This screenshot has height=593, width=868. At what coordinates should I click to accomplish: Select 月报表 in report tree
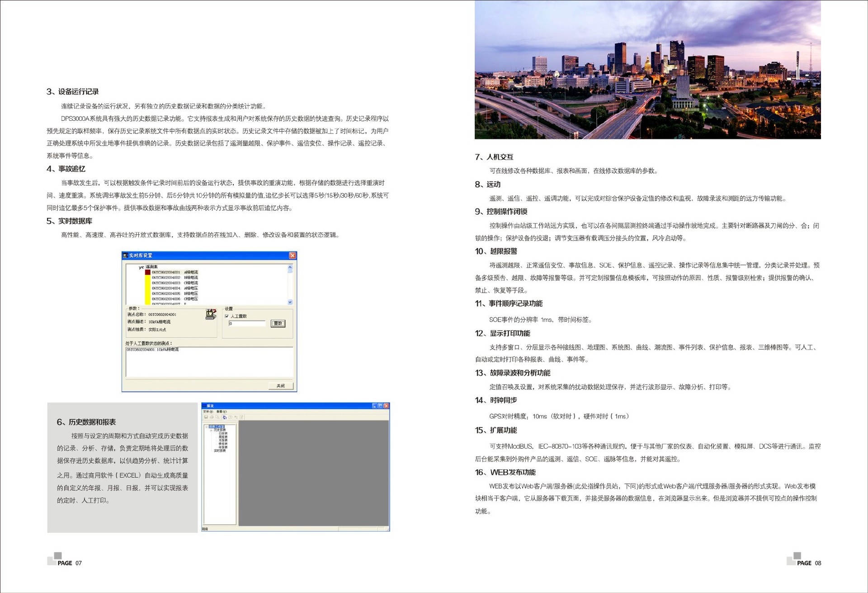pyautogui.click(x=223, y=440)
